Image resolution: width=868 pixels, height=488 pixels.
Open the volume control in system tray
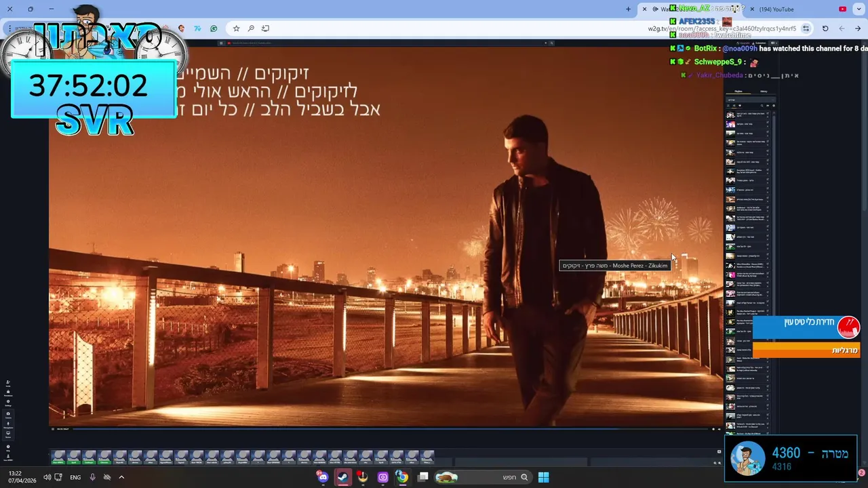tap(47, 477)
